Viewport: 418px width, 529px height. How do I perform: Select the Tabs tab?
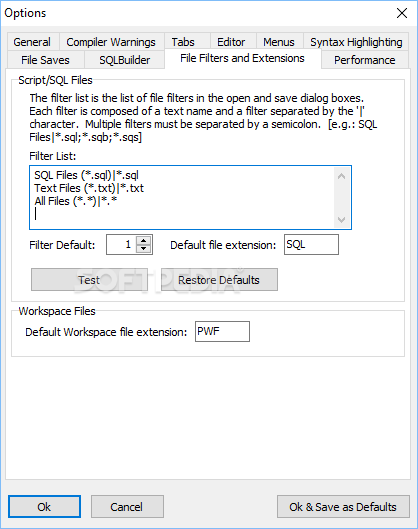[x=183, y=42]
